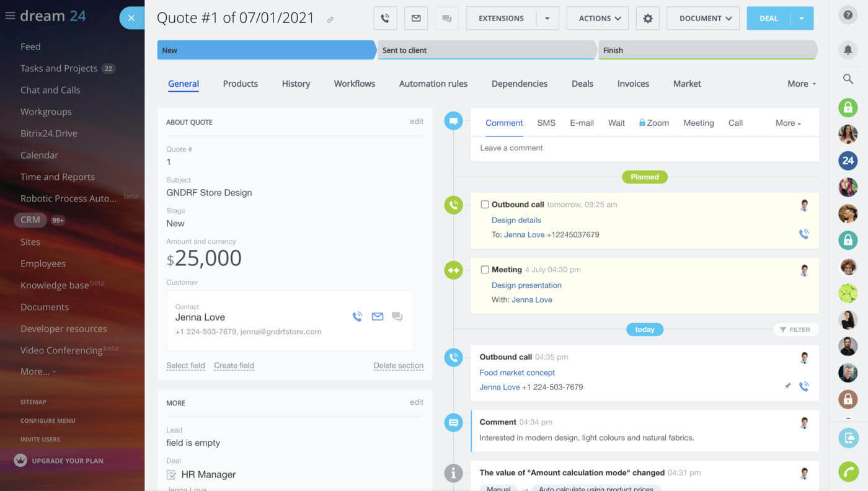Open chat via the speech bubble icon on contact card

397,316
